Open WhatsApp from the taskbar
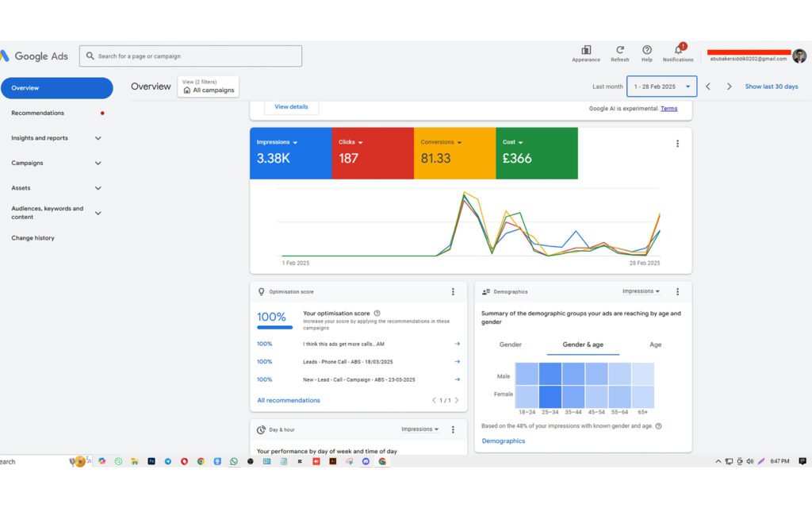This screenshot has height=508, width=812. point(234,461)
